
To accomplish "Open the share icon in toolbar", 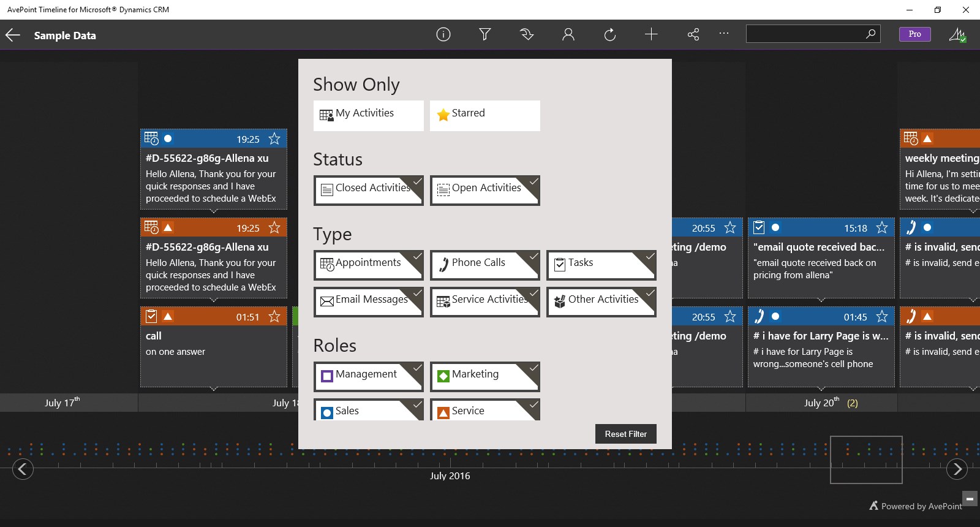I will tap(693, 34).
